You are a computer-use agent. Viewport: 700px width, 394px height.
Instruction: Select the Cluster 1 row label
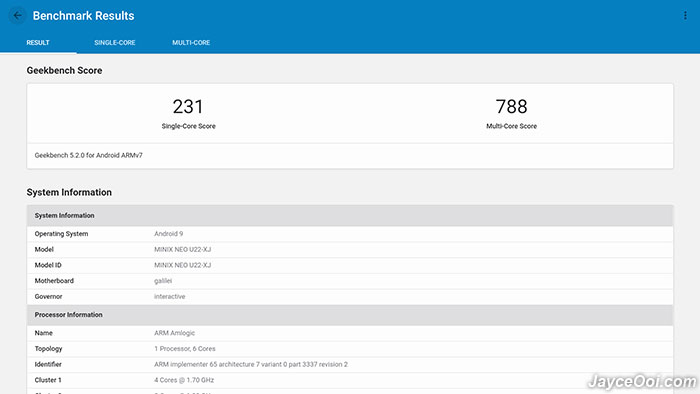pyautogui.click(x=48, y=380)
